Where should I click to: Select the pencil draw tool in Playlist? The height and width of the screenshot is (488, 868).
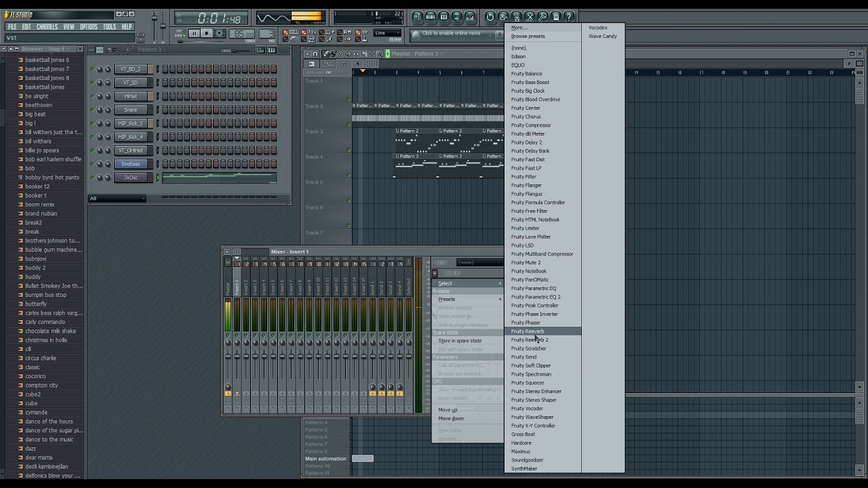tap(324, 54)
